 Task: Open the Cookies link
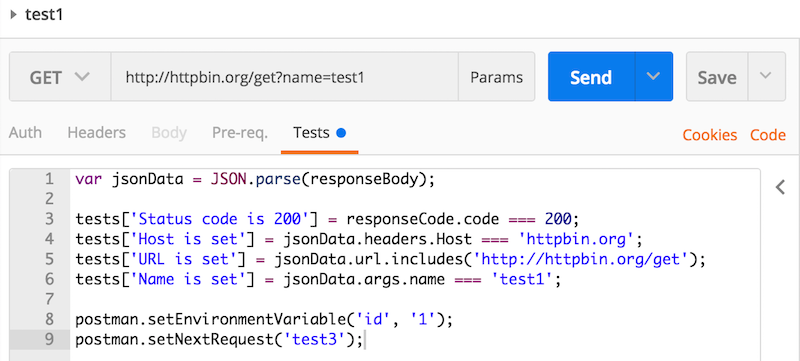pyautogui.click(x=710, y=135)
